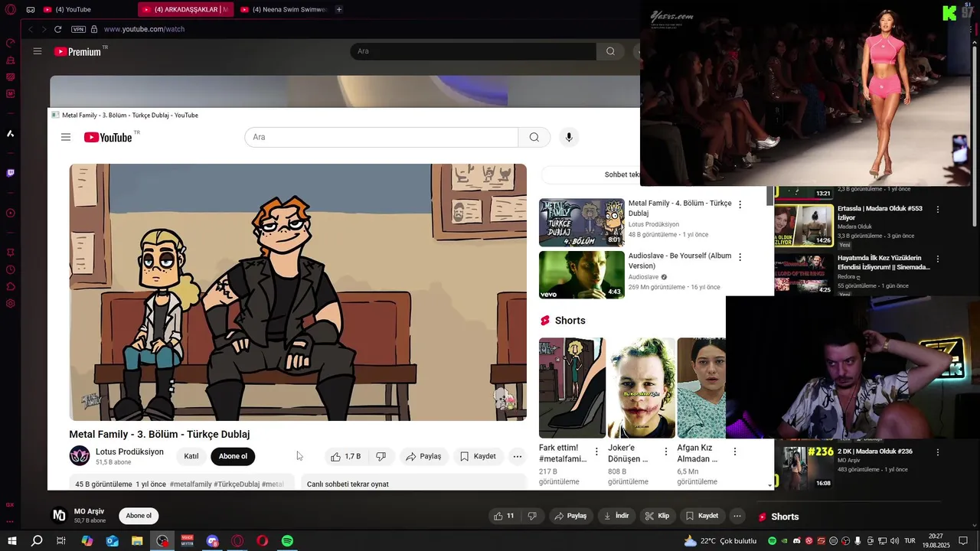The image size is (980, 551).
Task: Open the 'Ertassla | Madara Olduk #553' title
Action: pyautogui.click(x=880, y=213)
